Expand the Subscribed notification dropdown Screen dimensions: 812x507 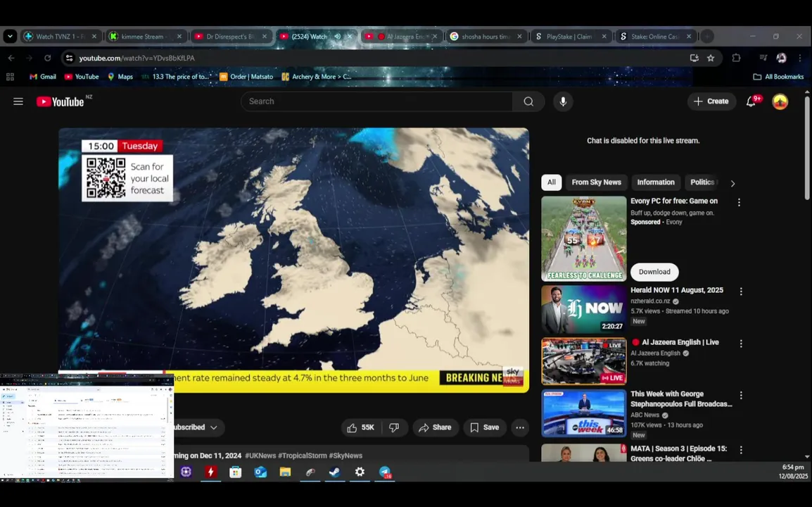click(213, 427)
